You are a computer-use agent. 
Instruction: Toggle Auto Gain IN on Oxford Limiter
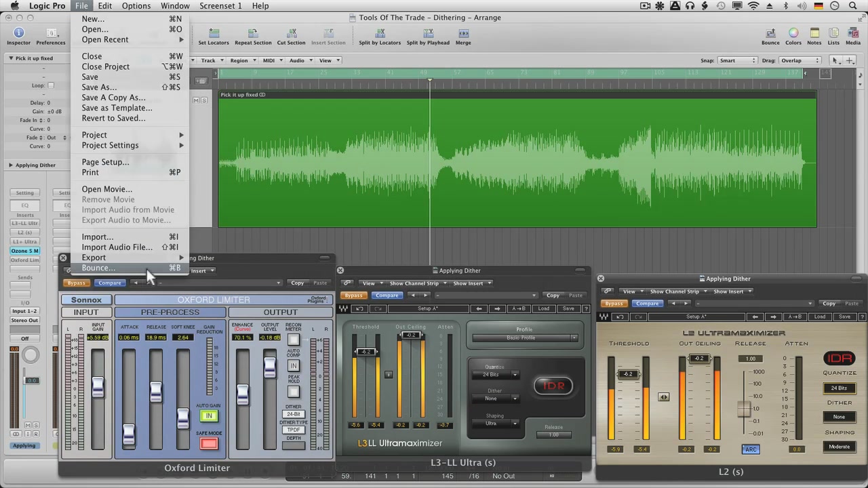coord(209,415)
